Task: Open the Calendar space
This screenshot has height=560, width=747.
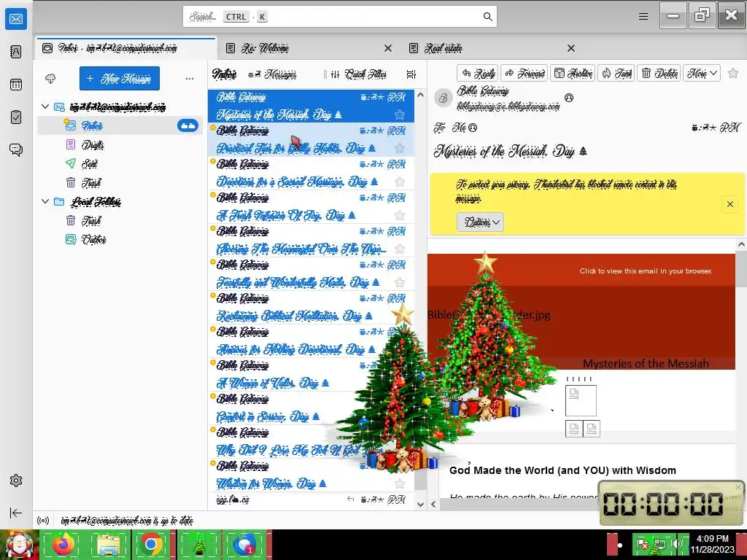Action: coord(16,85)
